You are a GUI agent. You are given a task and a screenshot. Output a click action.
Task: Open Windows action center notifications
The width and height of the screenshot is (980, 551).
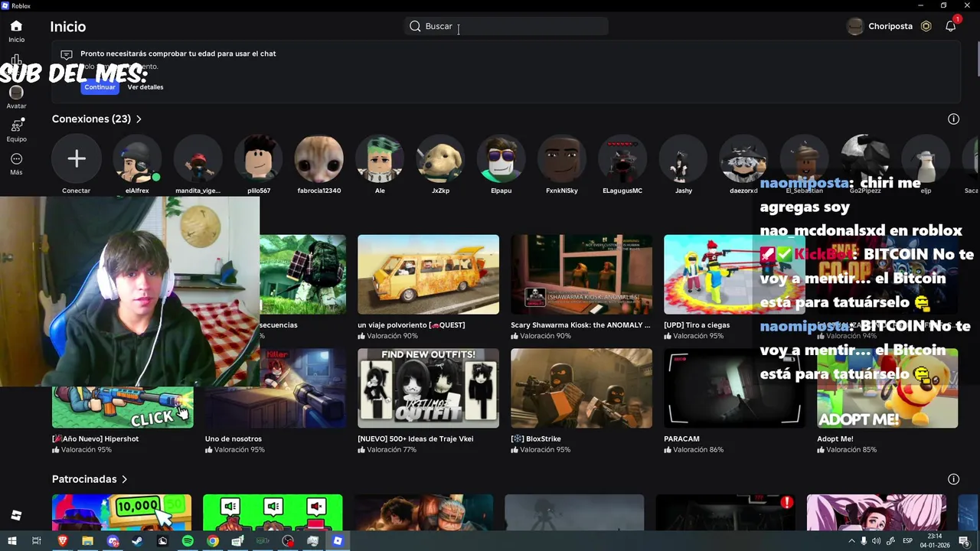pos(964,541)
